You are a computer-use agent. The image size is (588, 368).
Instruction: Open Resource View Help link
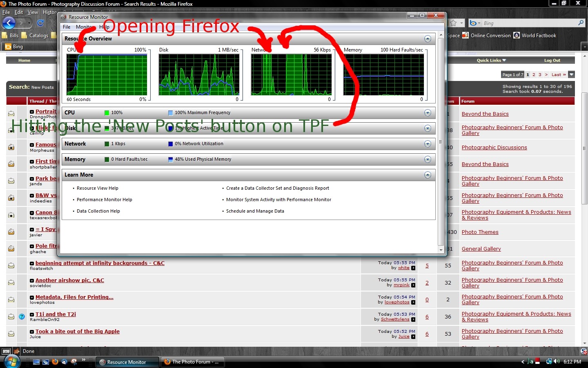98,188
